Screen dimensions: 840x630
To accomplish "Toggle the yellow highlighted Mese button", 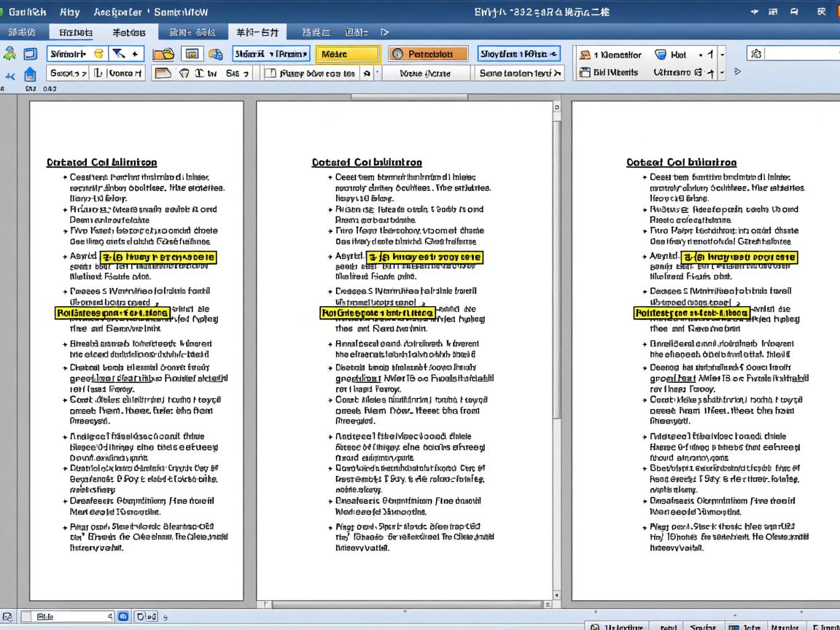I will [347, 54].
